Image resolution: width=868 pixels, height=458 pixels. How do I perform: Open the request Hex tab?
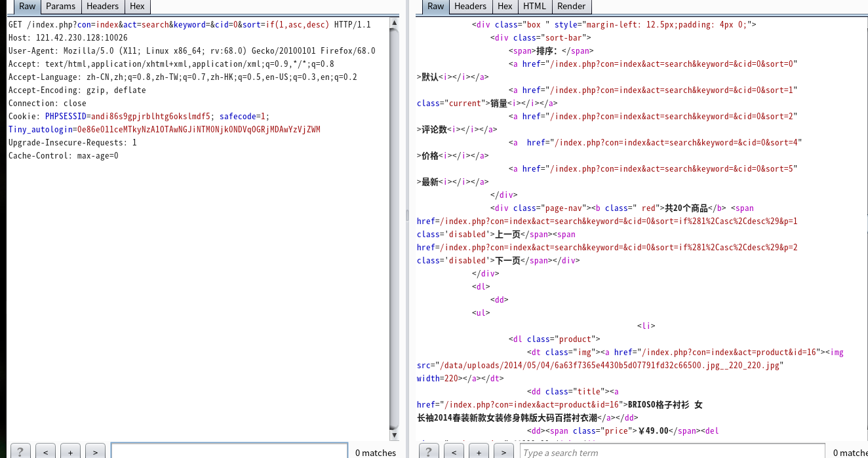137,7
